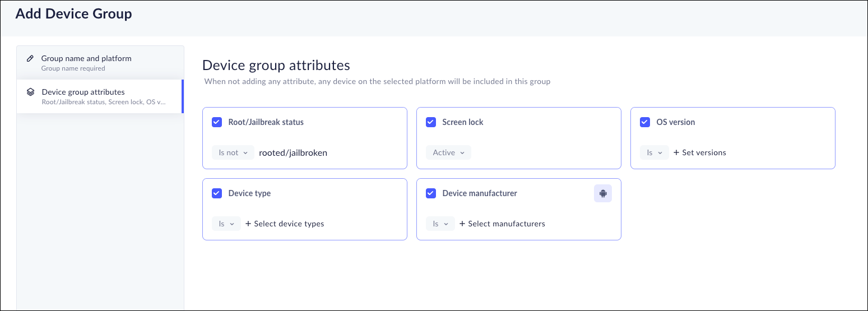Click the pencil icon beside Group name

click(30, 58)
